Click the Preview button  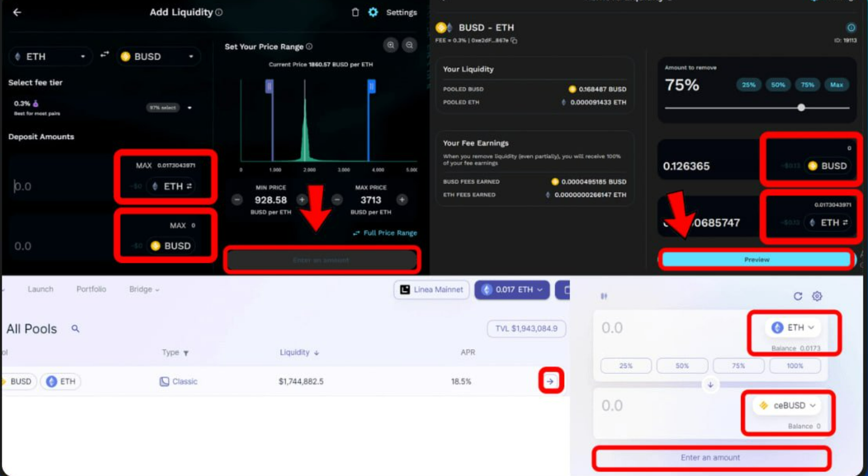click(x=756, y=260)
